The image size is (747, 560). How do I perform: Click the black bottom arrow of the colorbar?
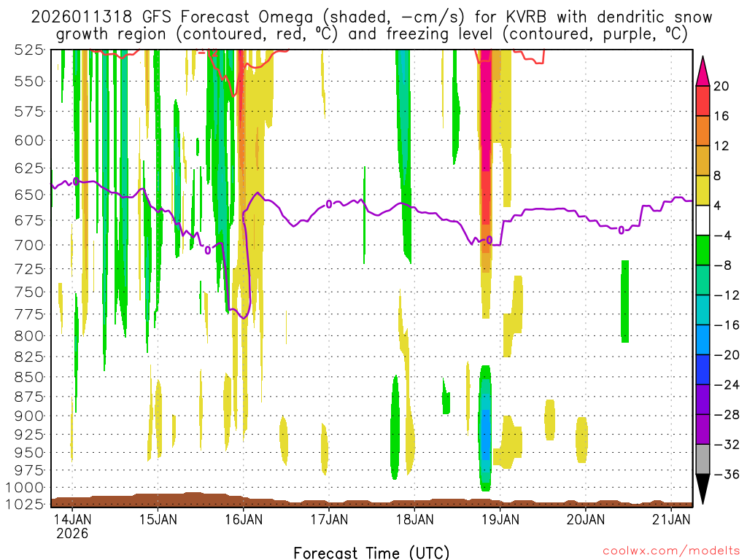pos(703,489)
